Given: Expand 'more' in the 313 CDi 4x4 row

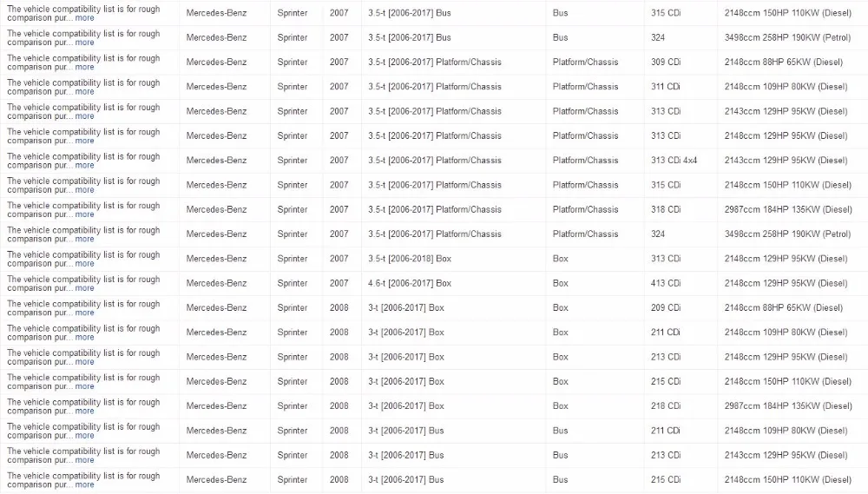Looking at the screenshot, I should tap(85, 165).
